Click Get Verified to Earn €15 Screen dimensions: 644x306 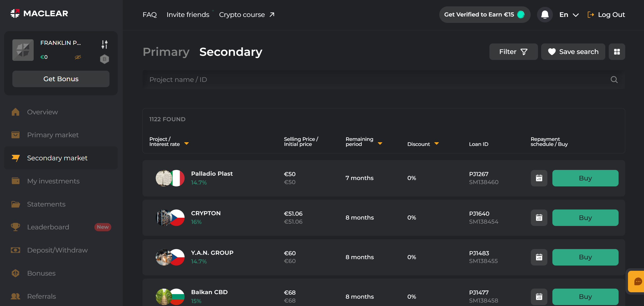[485, 15]
